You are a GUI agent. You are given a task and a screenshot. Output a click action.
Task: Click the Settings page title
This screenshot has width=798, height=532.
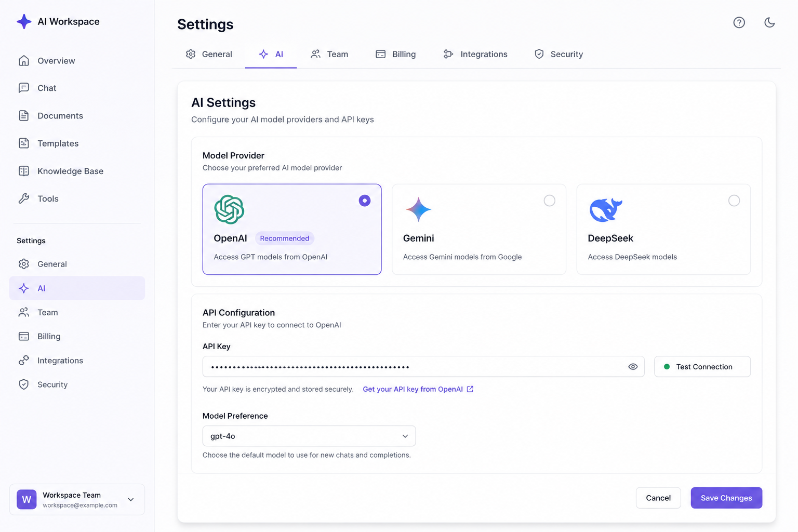[x=205, y=24]
